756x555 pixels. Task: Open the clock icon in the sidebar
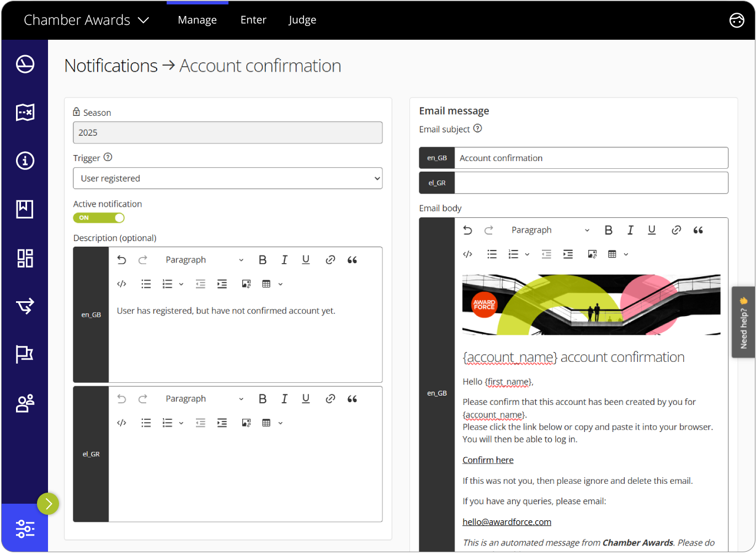(25, 63)
